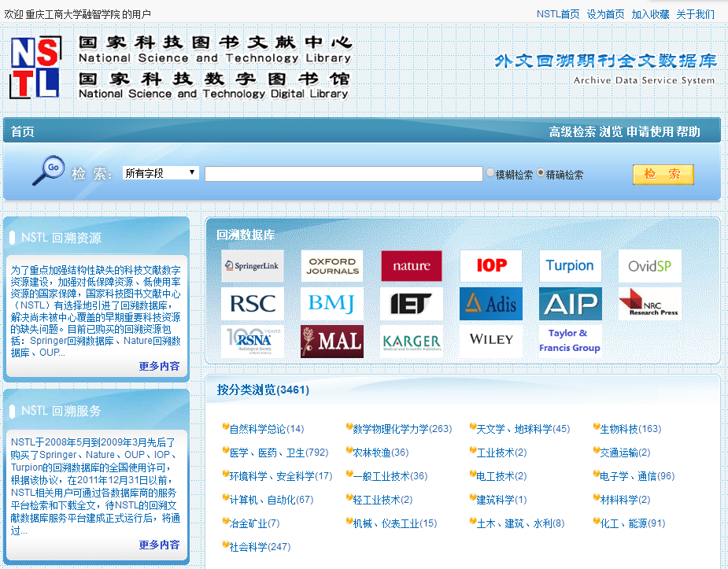728x569 pixels.
Task: Open the OvidSP database logo
Action: tap(650, 266)
